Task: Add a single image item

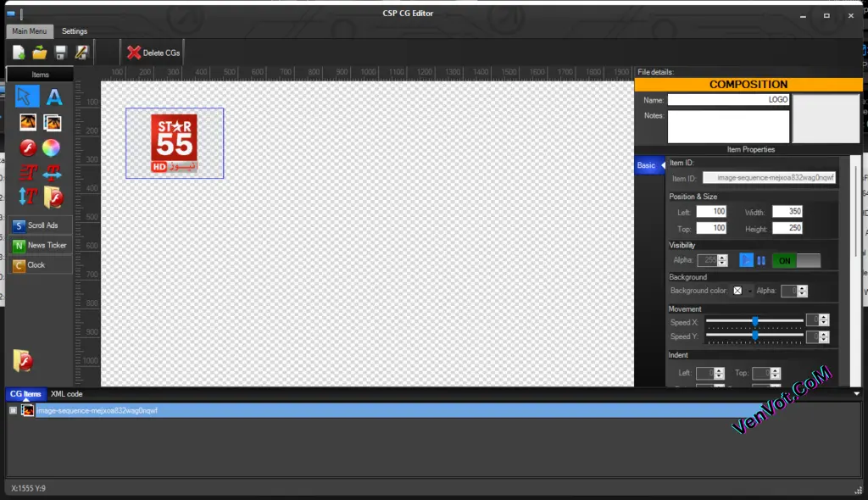Action: tap(27, 121)
